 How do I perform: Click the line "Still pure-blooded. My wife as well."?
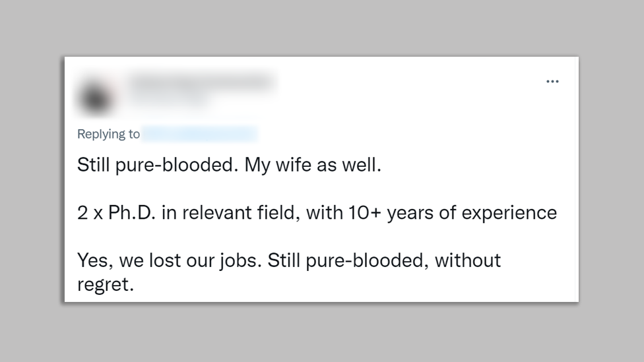point(229,165)
